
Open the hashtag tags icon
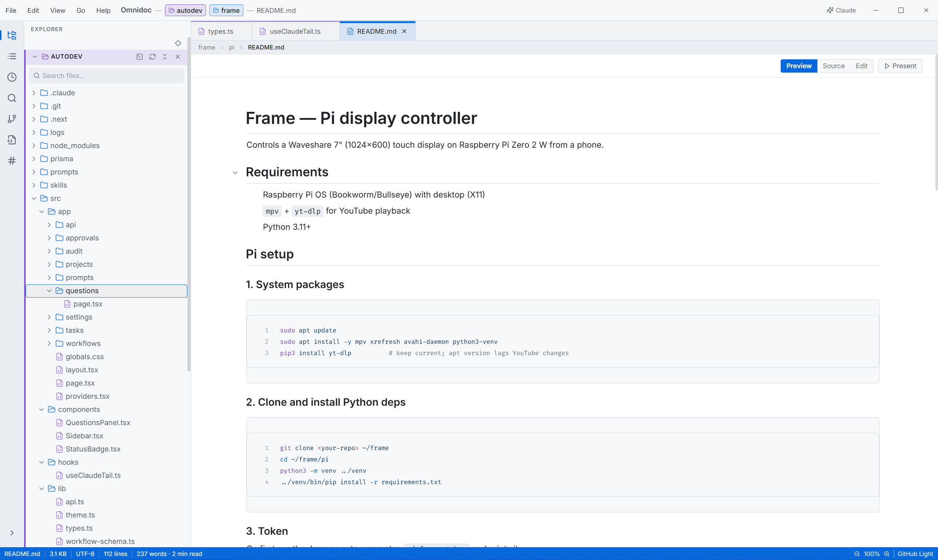click(12, 161)
